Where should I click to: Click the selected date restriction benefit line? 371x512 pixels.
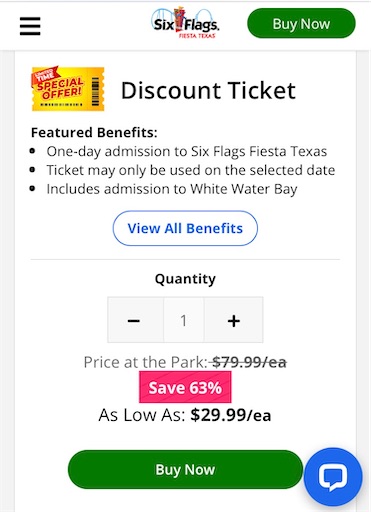[191, 170]
